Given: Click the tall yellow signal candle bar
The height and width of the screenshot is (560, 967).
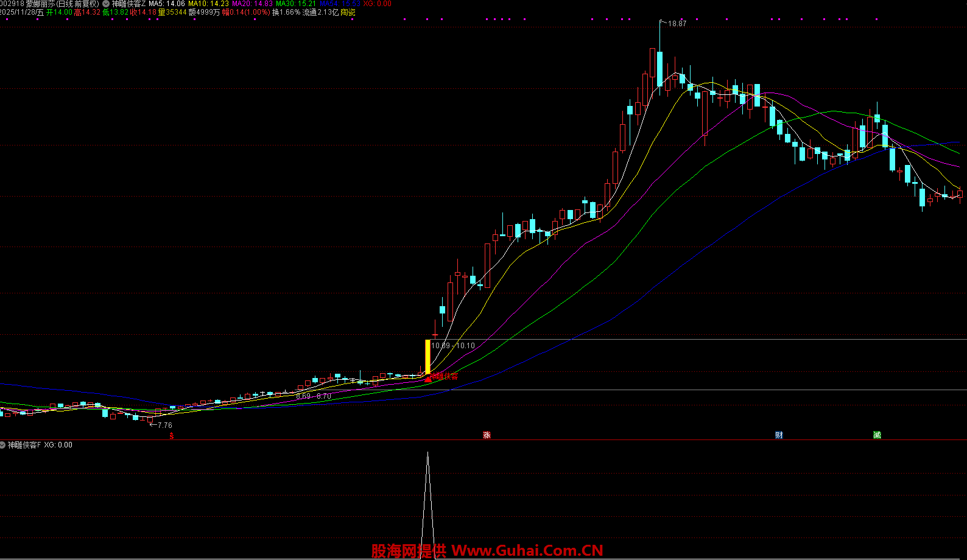Looking at the screenshot, I should pyautogui.click(x=427, y=357).
